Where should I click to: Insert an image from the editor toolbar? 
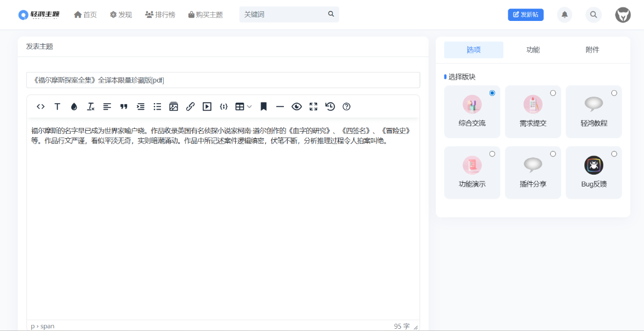pyautogui.click(x=173, y=106)
